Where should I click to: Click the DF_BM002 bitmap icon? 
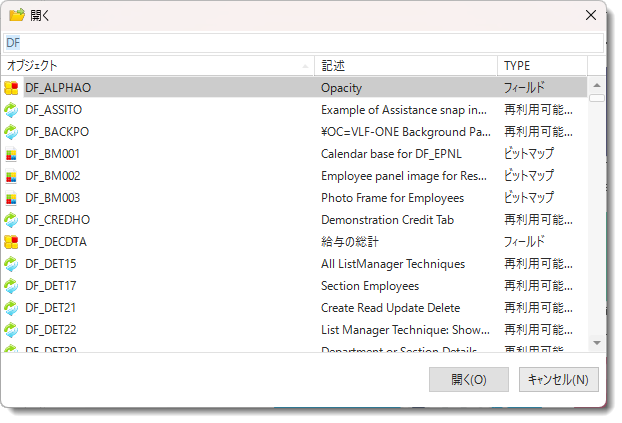pos(11,176)
